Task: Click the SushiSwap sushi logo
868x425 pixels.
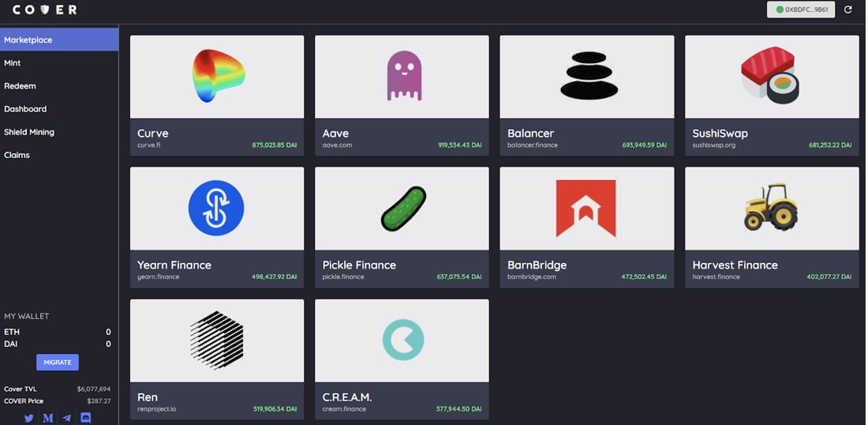Action: click(x=770, y=75)
